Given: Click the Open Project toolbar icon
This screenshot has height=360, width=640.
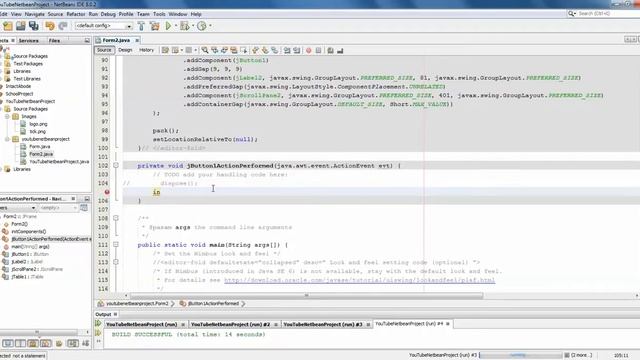Looking at the screenshot, I should click(20, 26).
